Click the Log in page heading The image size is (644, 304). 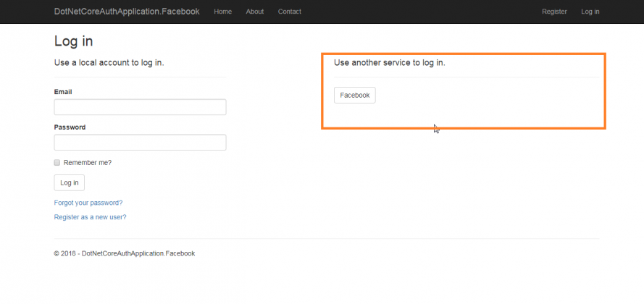click(x=73, y=41)
